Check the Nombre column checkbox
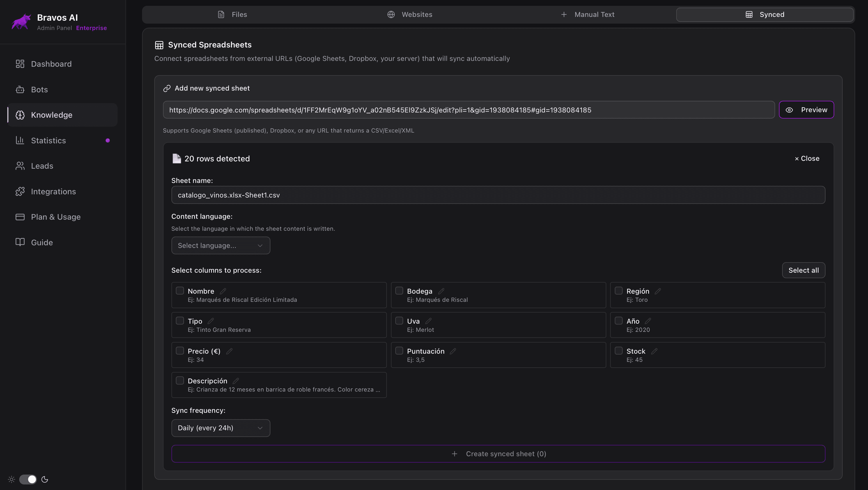The image size is (868, 490). click(x=180, y=290)
